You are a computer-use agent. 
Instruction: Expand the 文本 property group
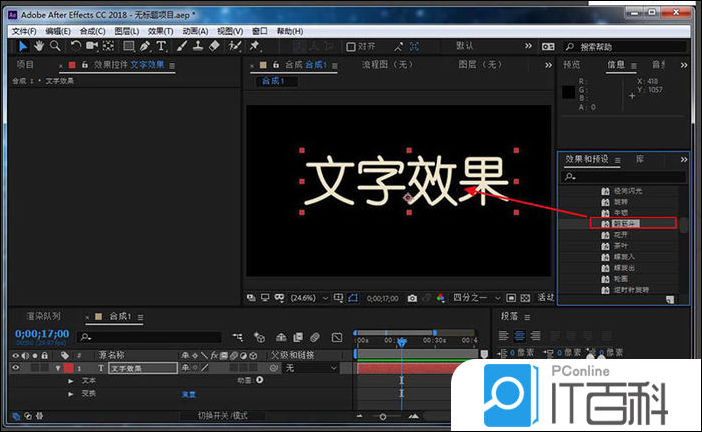71,381
